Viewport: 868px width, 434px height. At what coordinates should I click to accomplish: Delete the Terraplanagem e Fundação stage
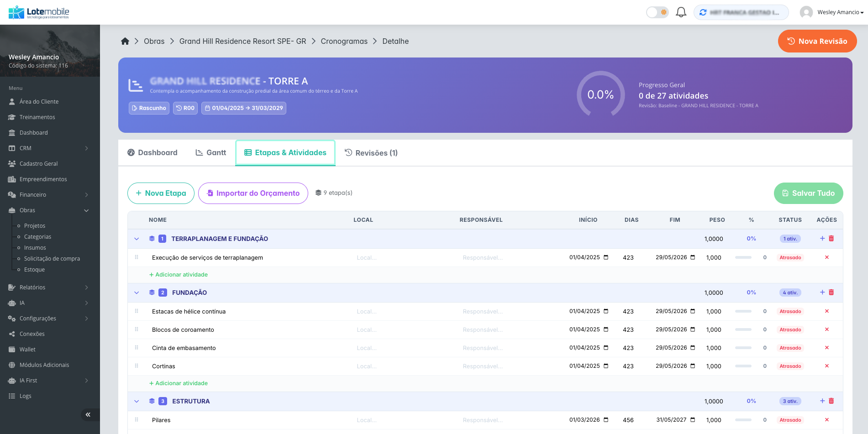[831, 238]
